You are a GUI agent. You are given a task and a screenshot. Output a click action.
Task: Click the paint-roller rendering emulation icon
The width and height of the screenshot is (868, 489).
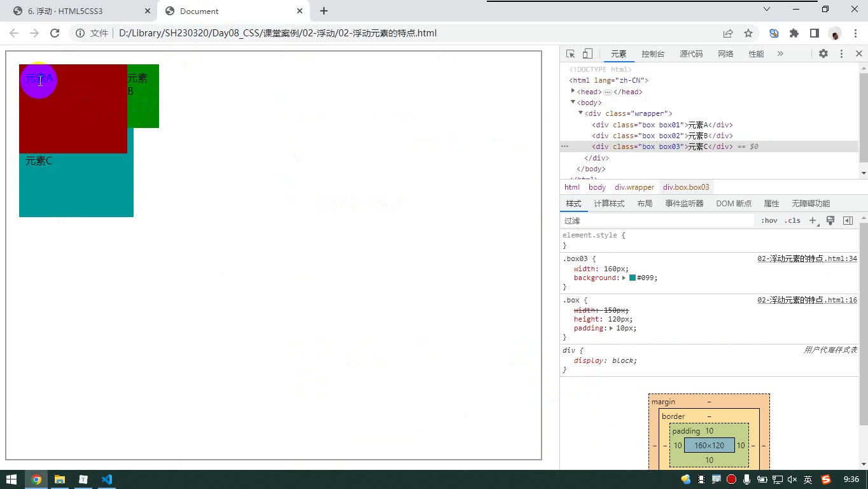click(x=830, y=220)
